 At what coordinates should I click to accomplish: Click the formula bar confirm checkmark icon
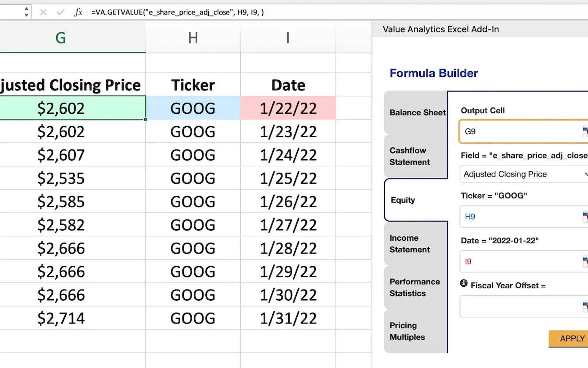tap(60, 12)
